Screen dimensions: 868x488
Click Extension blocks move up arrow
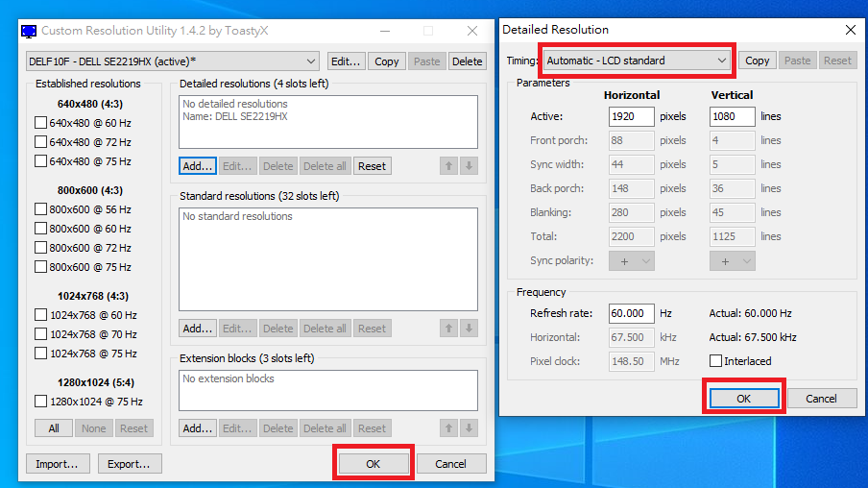coord(449,427)
